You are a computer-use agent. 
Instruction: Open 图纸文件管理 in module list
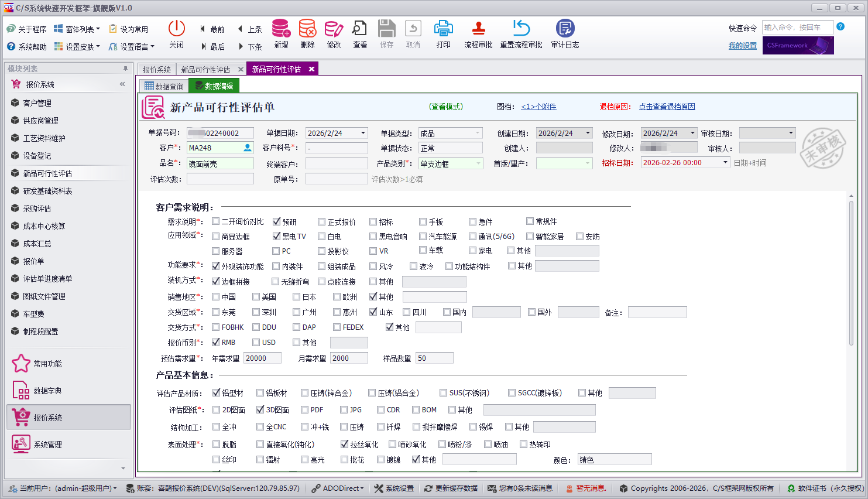(68, 296)
